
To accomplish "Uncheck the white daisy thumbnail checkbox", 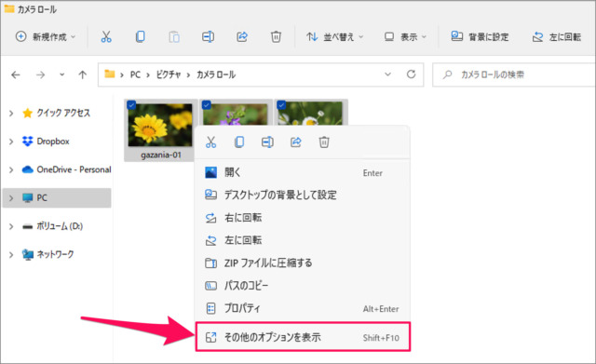I will 281,105.
